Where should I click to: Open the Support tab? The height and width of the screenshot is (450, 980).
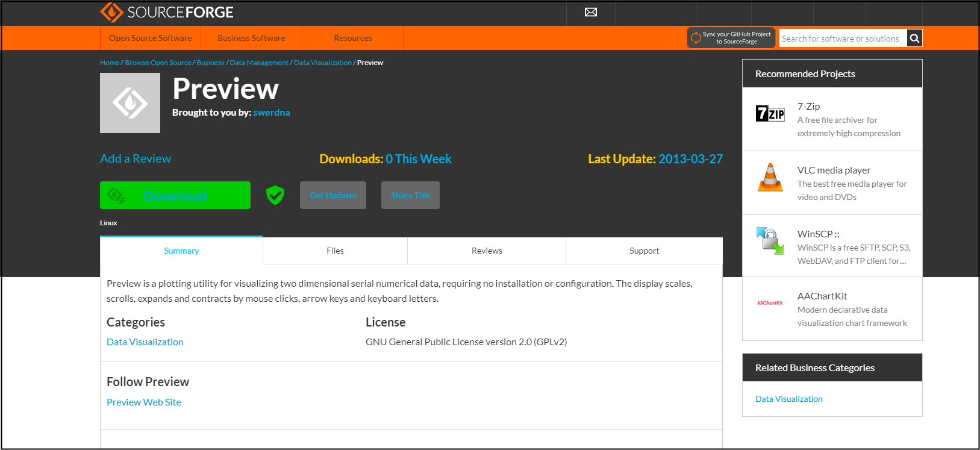coord(644,251)
